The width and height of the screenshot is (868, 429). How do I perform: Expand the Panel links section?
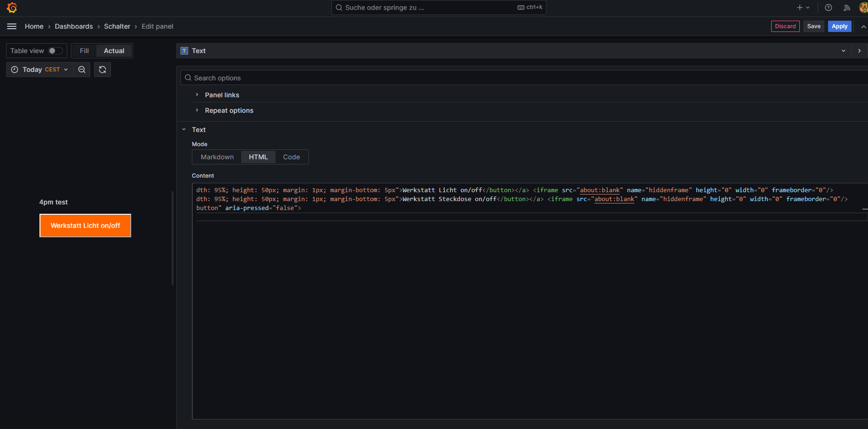pyautogui.click(x=222, y=95)
